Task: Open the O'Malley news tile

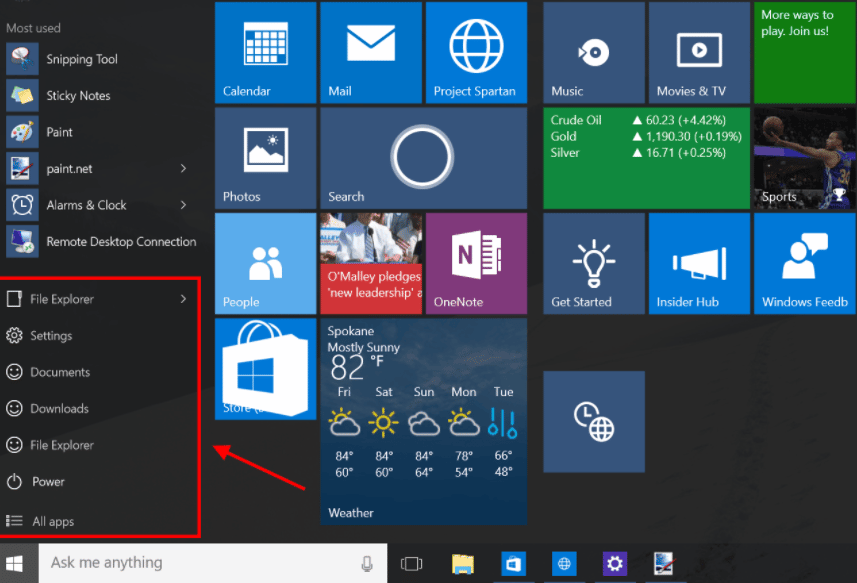Action: [x=371, y=263]
